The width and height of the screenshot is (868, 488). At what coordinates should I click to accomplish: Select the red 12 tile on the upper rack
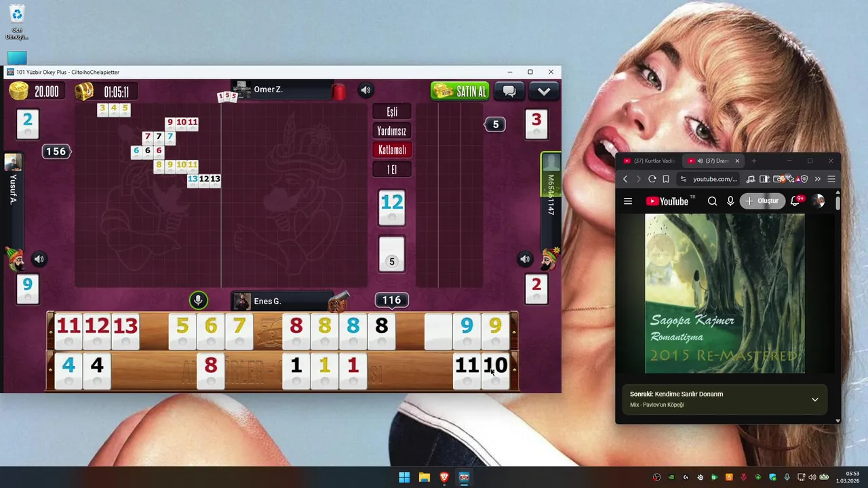click(x=96, y=331)
